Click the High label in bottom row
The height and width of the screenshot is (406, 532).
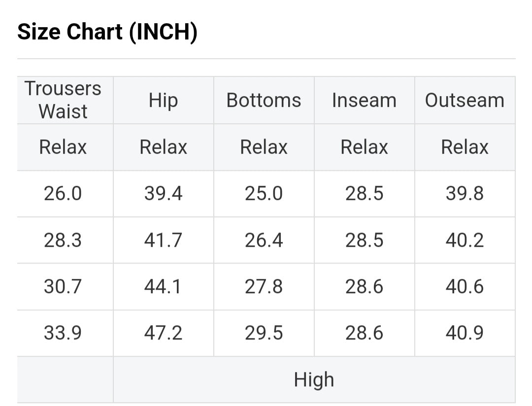tap(314, 380)
